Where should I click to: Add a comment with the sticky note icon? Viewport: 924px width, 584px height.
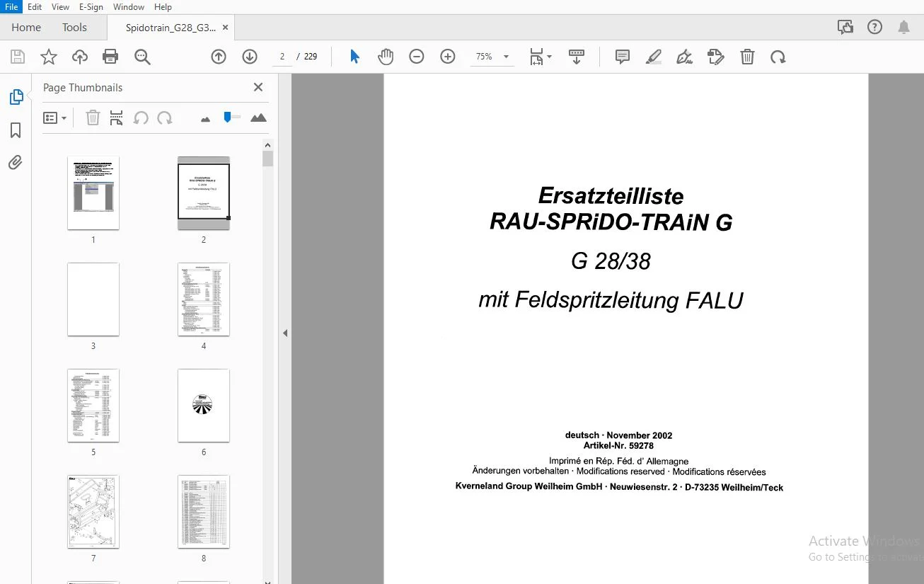click(623, 57)
